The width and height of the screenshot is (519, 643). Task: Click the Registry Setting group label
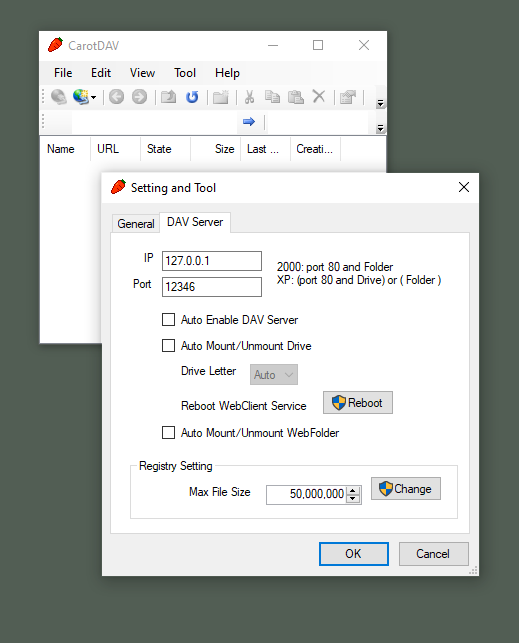click(x=175, y=466)
